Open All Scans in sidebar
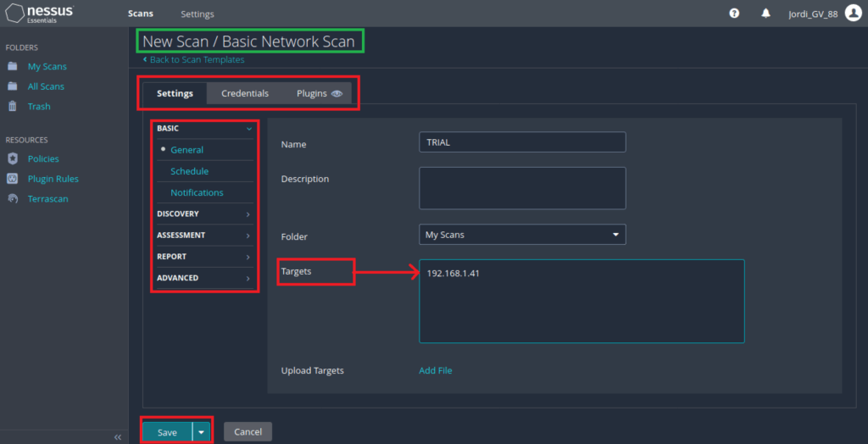This screenshot has width=868, height=444. click(x=46, y=86)
